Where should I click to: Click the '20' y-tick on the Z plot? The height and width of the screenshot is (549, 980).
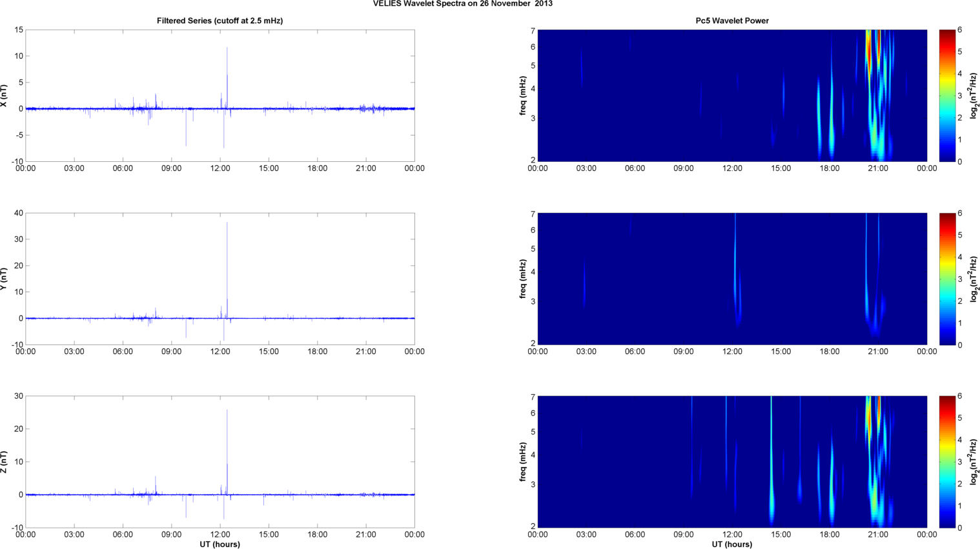pyautogui.click(x=19, y=429)
